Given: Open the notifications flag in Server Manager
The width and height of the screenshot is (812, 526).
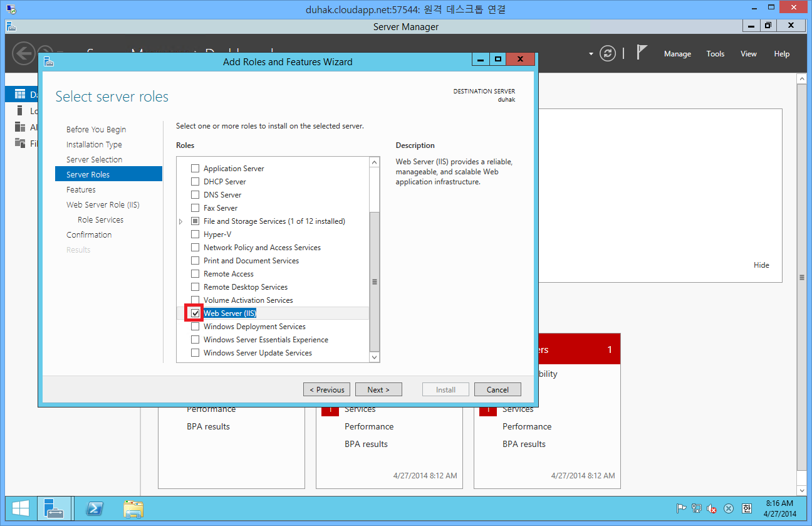Looking at the screenshot, I should pyautogui.click(x=642, y=52).
